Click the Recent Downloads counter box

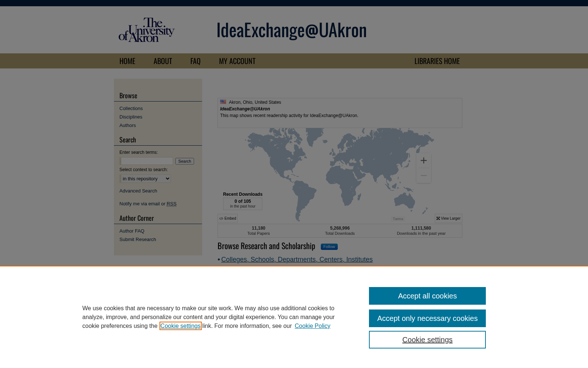coord(243,204)
